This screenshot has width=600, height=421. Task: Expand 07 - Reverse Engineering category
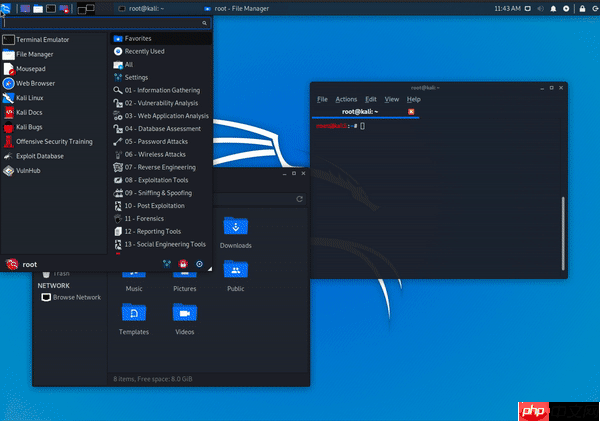[x=161, y=167]
